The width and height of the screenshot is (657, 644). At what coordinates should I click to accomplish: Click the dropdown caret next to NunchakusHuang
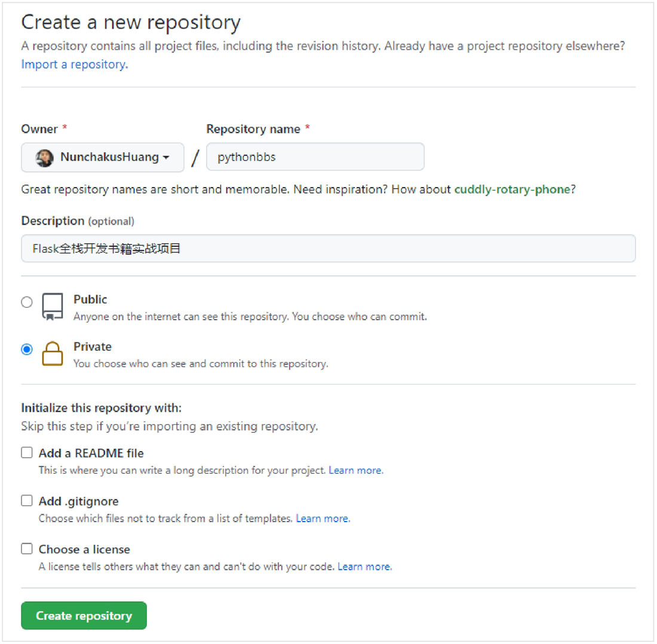tap(167, 158)
